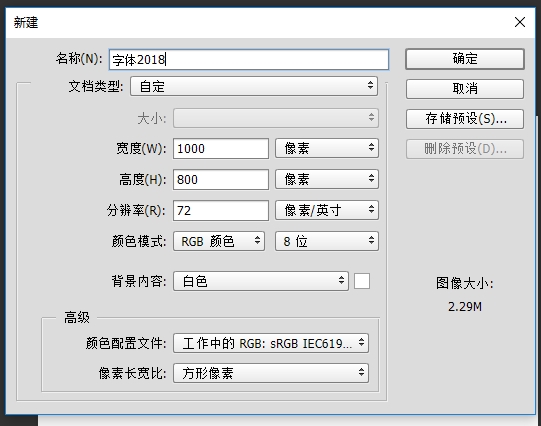Click 存储预设(S)... button
Screen dimensions: 541x426
pos(465,119)
